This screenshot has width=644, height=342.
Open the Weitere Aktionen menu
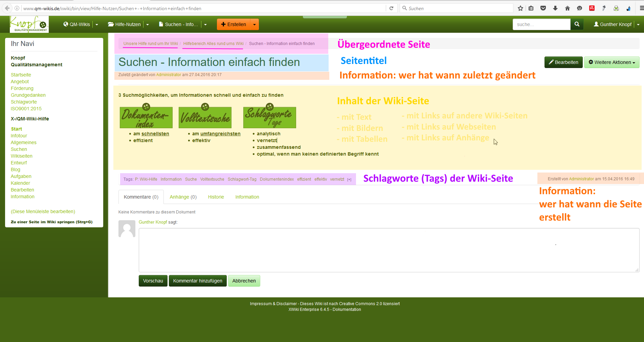[x=611, y=62]
